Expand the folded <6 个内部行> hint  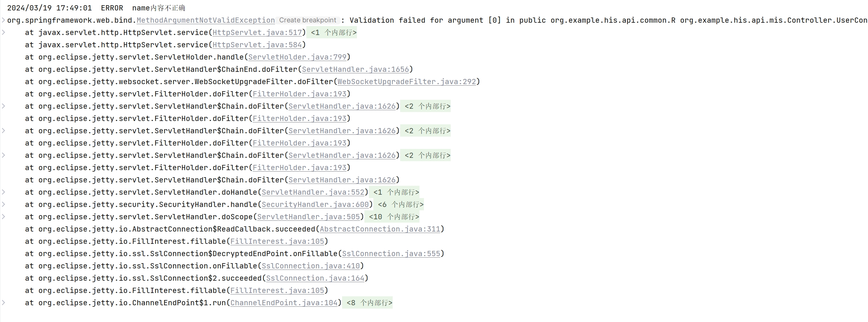401,204
